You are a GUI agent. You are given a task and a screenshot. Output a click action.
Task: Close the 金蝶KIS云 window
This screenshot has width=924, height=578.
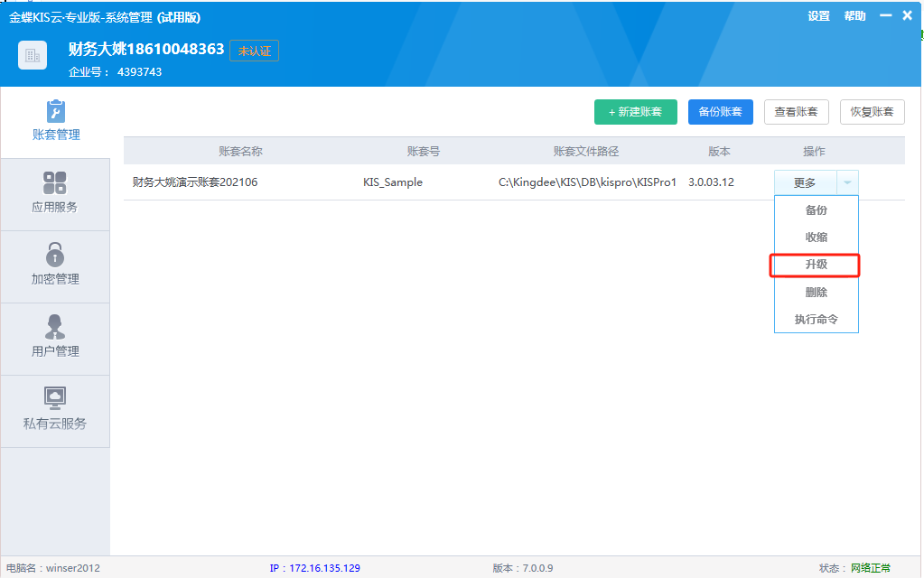click(908, 16)
